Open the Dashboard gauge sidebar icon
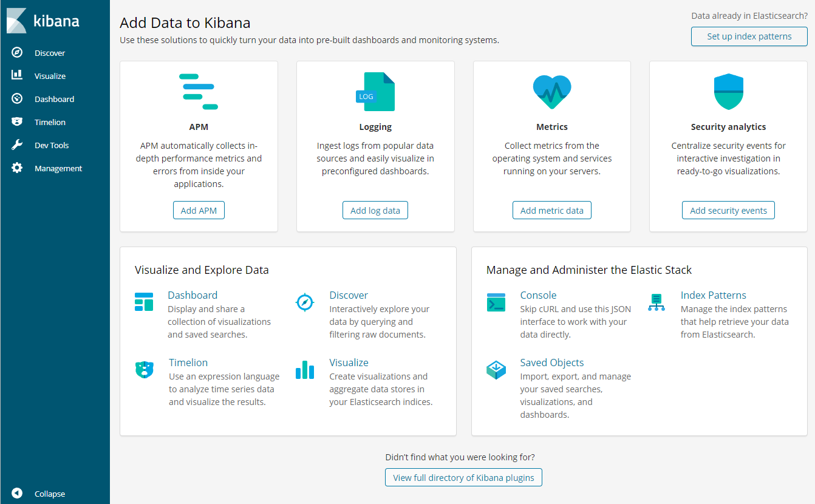 (17, 98)
